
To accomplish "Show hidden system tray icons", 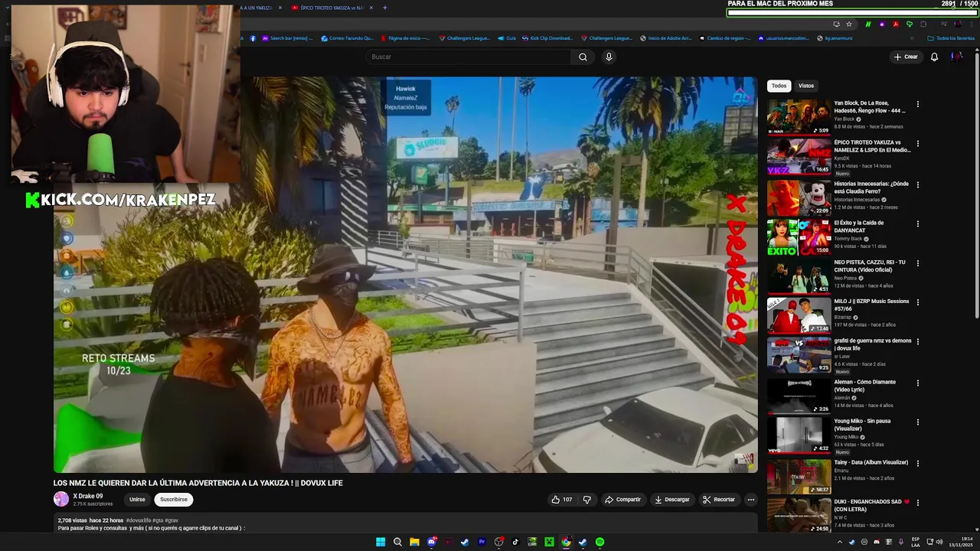I will click(x=839, y=542).
